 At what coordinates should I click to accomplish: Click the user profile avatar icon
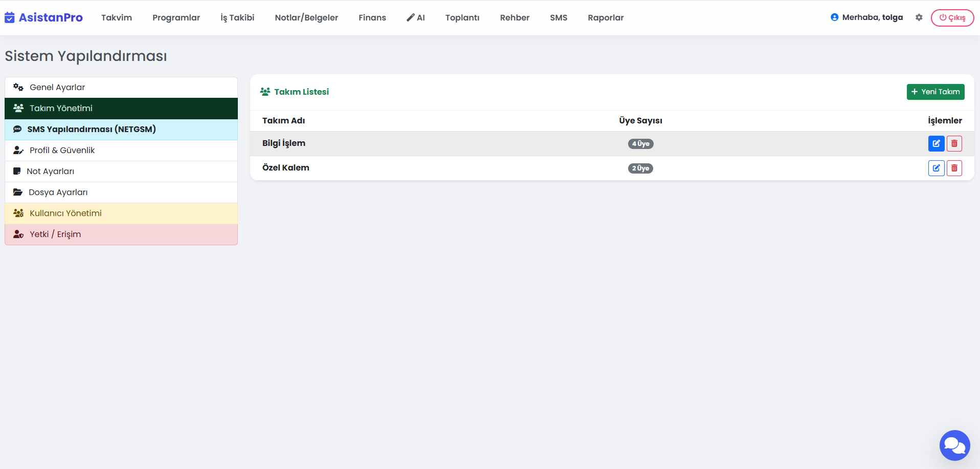[x=834, y=17]
